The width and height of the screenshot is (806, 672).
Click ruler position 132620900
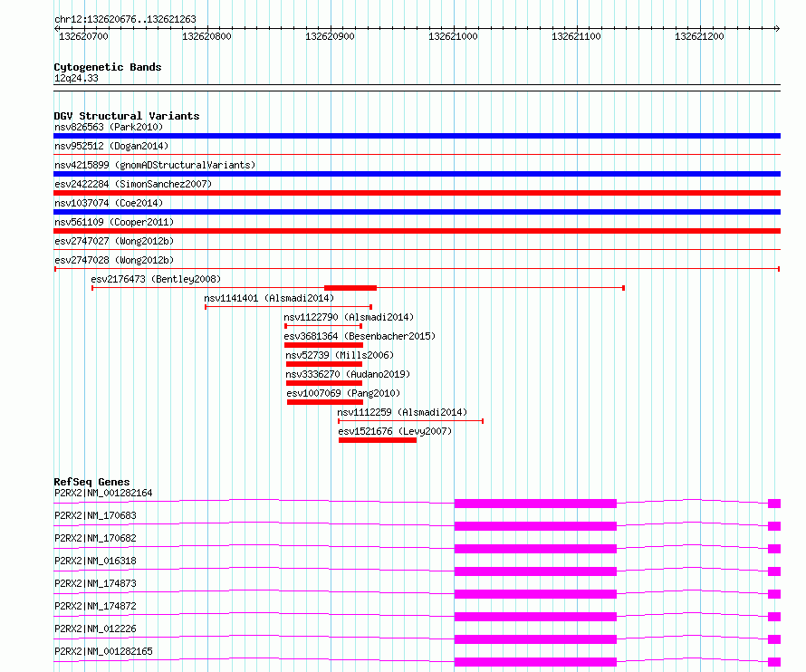pyautogui.click(x=330, y=36)
